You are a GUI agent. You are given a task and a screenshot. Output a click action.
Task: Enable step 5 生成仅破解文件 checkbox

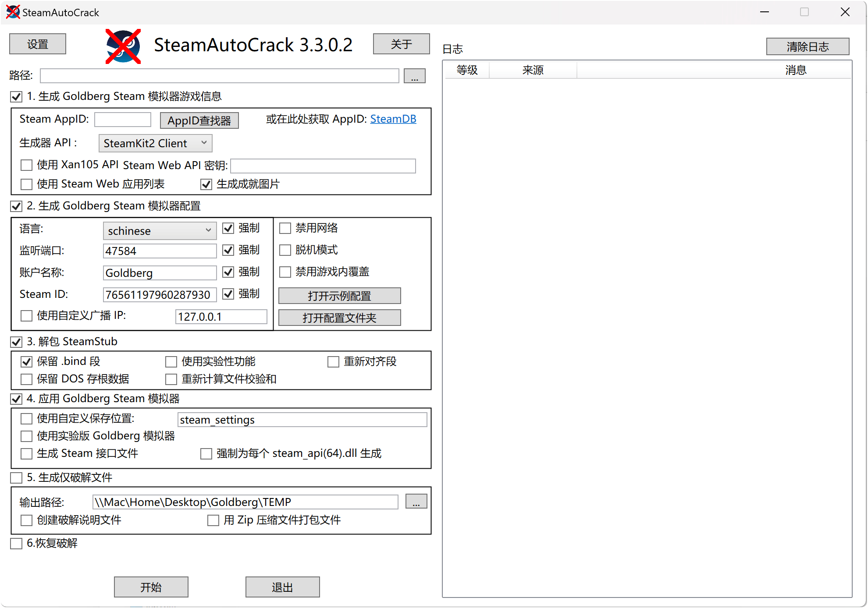point(17,478)
